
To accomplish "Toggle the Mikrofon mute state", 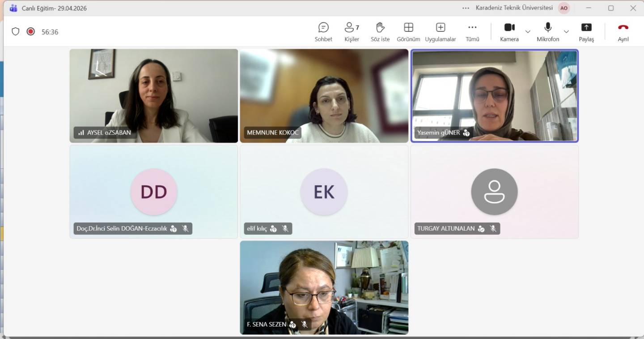I will 548,32.
